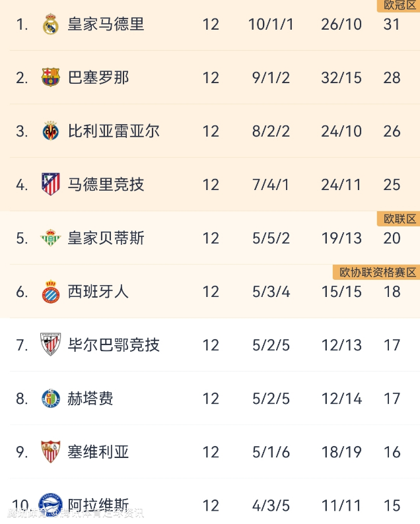This screenshot has width=420, height=524.
Task: Select team name 塞维利亚
Action: click(x=98, y=452)
